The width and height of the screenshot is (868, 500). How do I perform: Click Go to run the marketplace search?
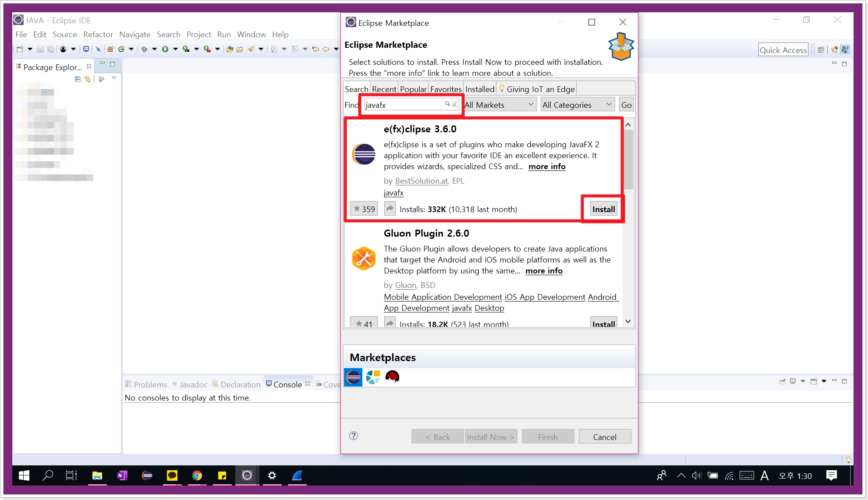626,105
